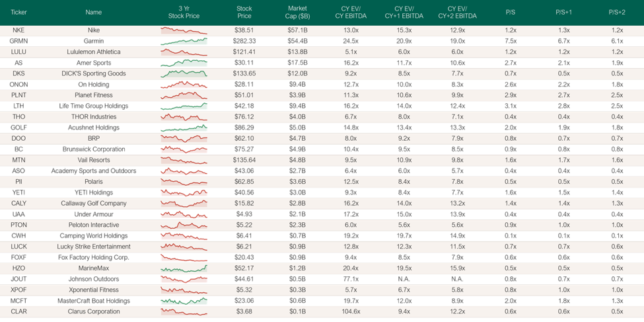The height and width of the screenshot is (322, 644).
Task: Click the Stock Price column header
Action: pyautogui.click(x=244, y=13)
